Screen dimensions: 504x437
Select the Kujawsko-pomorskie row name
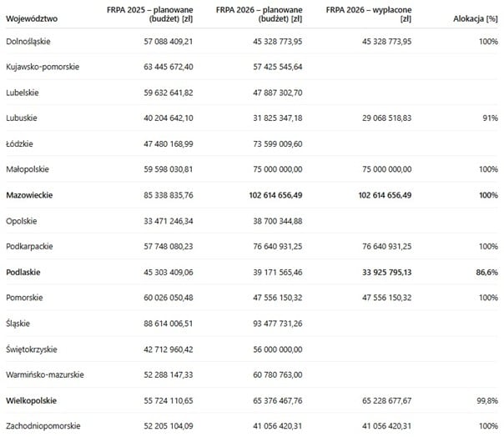tap(42, 66)
